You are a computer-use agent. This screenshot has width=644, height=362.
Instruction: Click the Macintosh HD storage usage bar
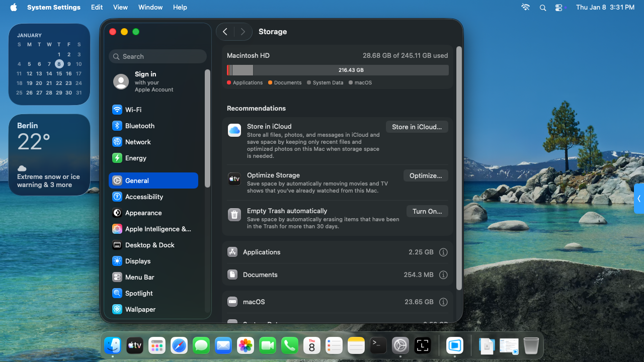tap(338, 70)
